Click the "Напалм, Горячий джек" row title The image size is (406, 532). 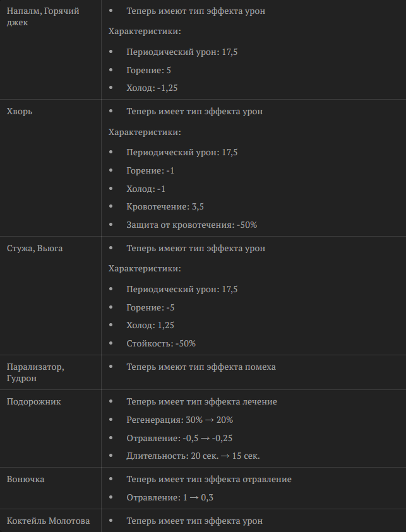coord(43,16)
